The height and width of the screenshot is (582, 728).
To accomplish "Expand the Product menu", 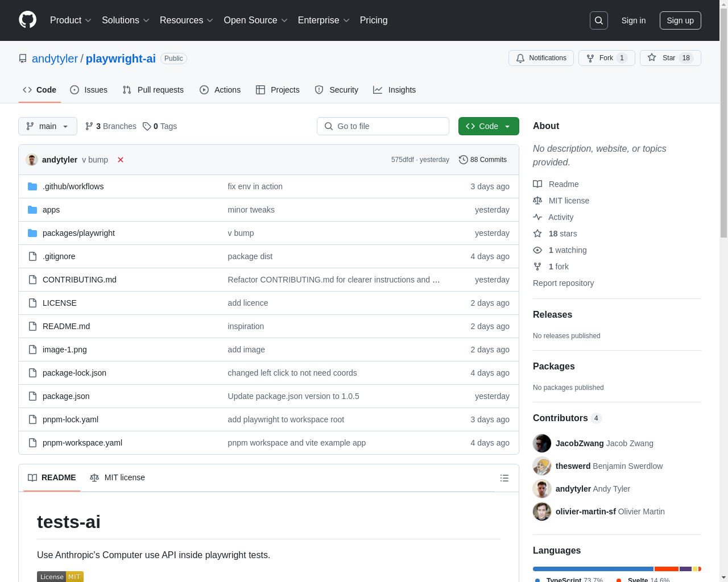I will coord(71,20).
